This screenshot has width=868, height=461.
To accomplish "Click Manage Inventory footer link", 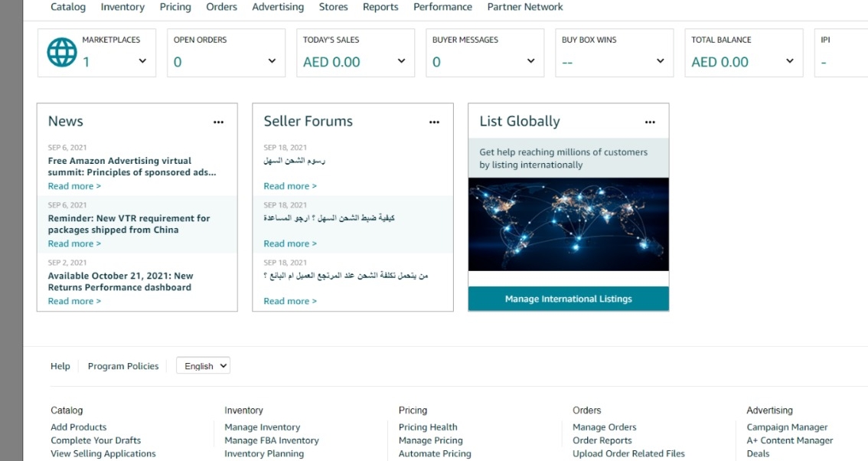I will click(x=263, y=427).
